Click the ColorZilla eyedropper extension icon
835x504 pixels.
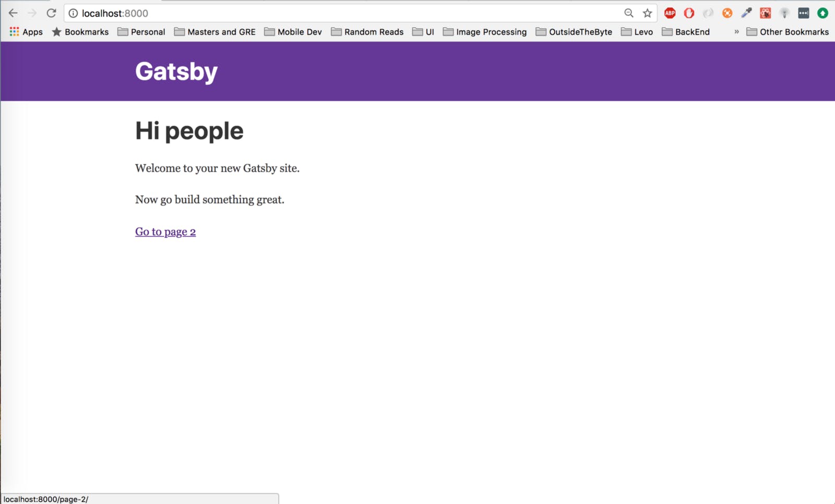(x=746, y=13)
